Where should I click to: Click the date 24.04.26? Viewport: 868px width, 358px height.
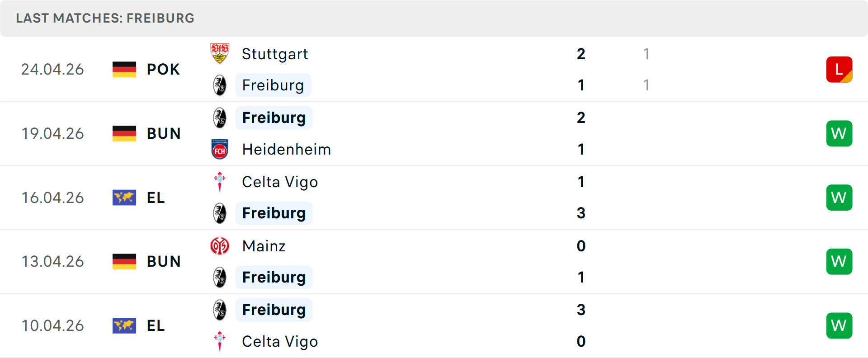tap(52, 69)
